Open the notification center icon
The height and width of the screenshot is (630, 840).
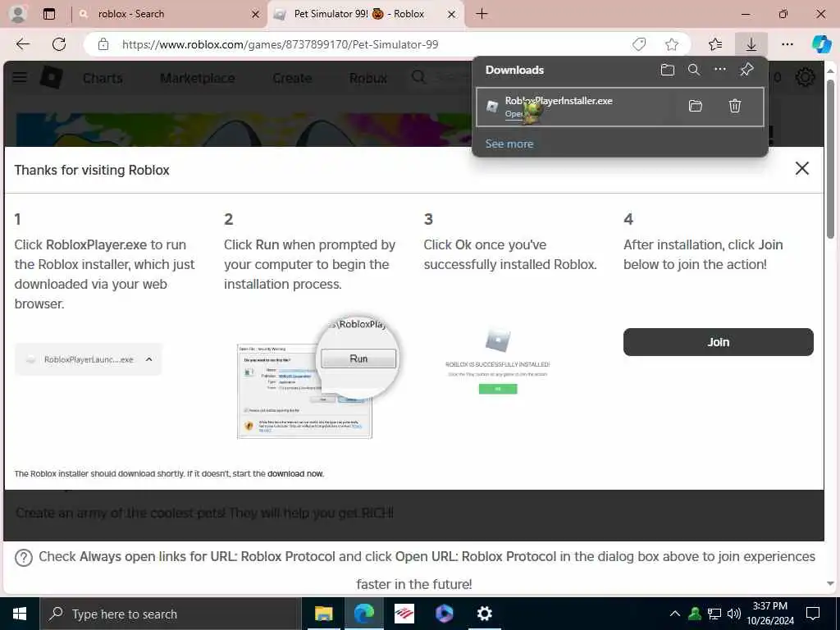[813, 614]
